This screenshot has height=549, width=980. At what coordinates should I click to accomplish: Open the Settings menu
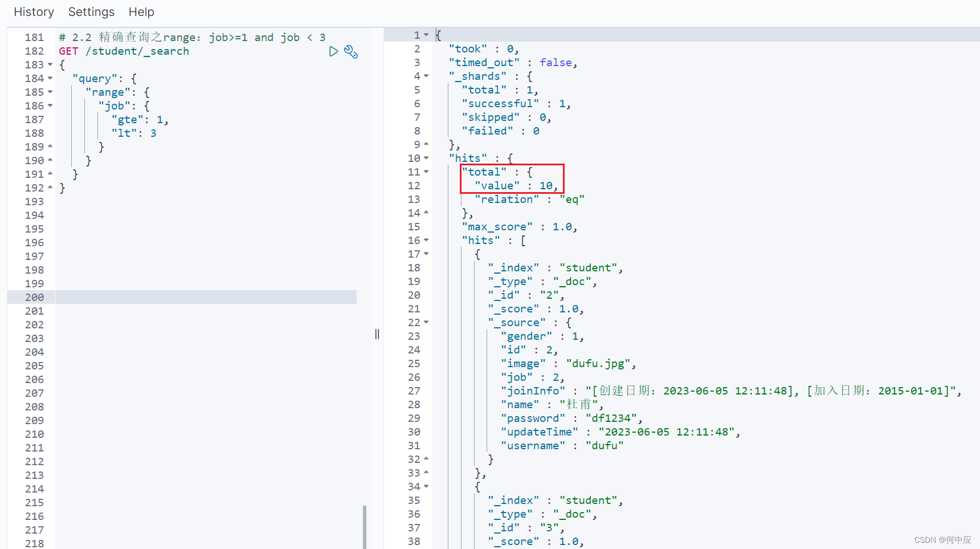point(91,12)
